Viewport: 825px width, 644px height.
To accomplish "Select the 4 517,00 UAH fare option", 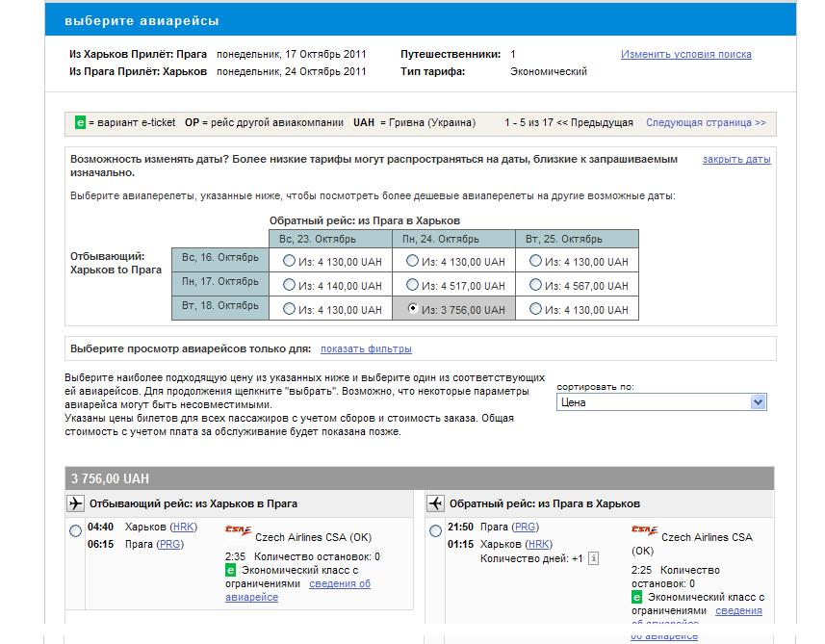I will pos(413,285).
